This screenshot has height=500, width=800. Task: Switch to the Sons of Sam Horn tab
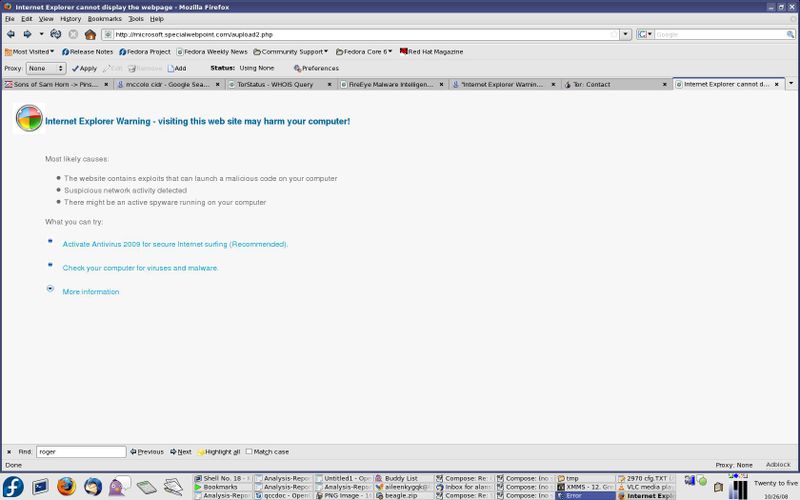pyautogui.click(x=56, y=85)
